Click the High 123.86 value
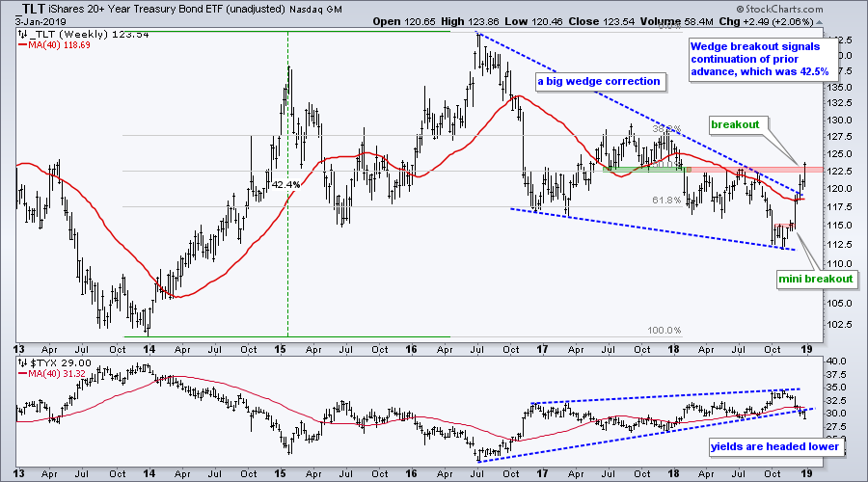This screenshot has height=482, width=868. 470,21
